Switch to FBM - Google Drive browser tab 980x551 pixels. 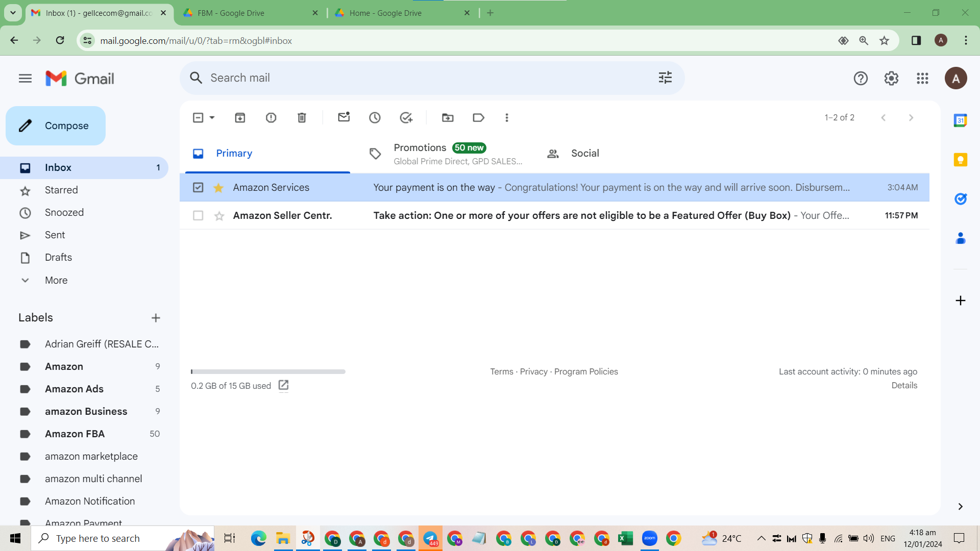pyautogui.click(x=250, y=13)
